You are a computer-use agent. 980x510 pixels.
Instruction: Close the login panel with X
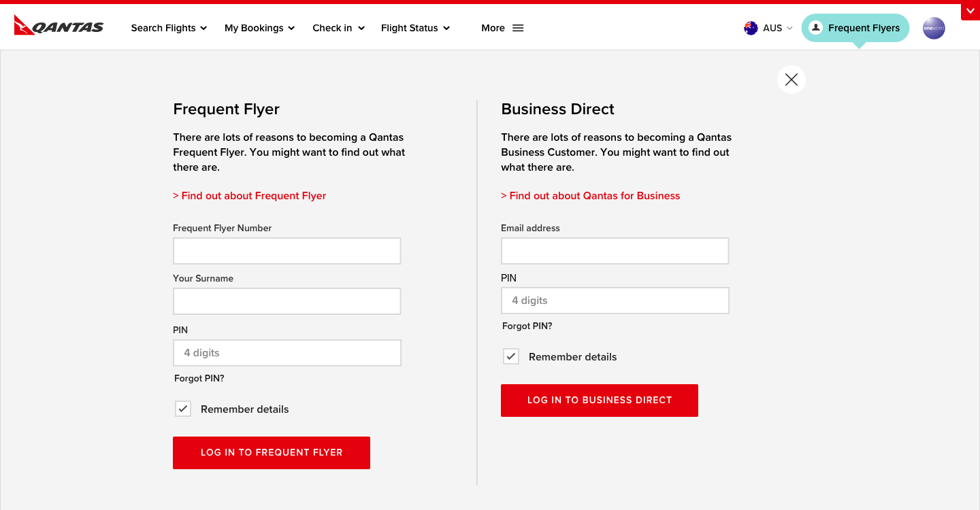(791, 80)
